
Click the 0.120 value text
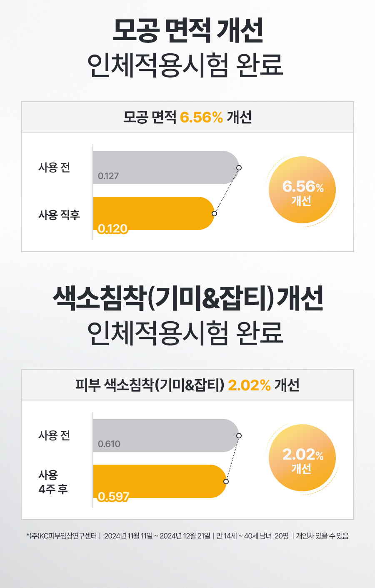click(112, 229)
